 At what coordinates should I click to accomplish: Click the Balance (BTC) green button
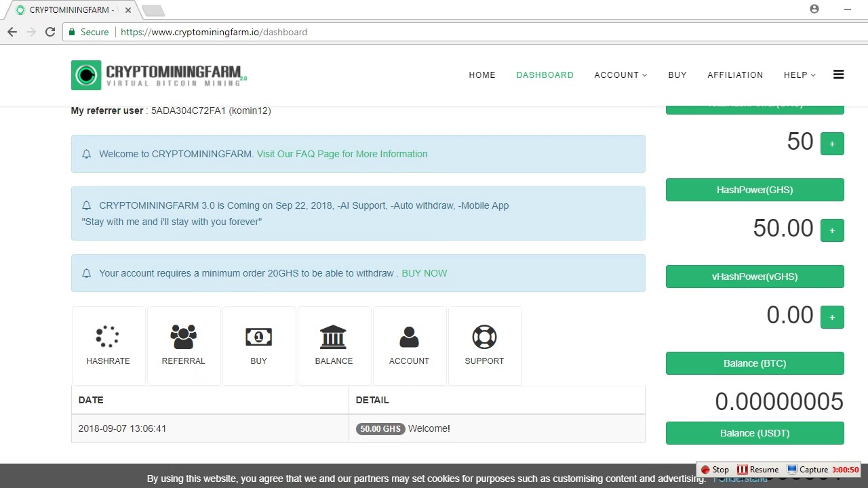755,363
